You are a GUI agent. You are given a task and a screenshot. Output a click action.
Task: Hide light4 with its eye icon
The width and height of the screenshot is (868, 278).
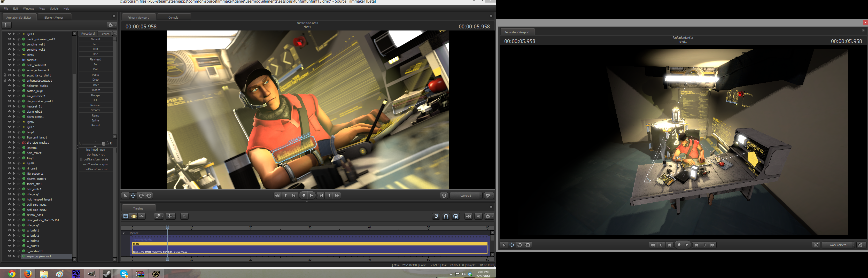click(10, 34)
